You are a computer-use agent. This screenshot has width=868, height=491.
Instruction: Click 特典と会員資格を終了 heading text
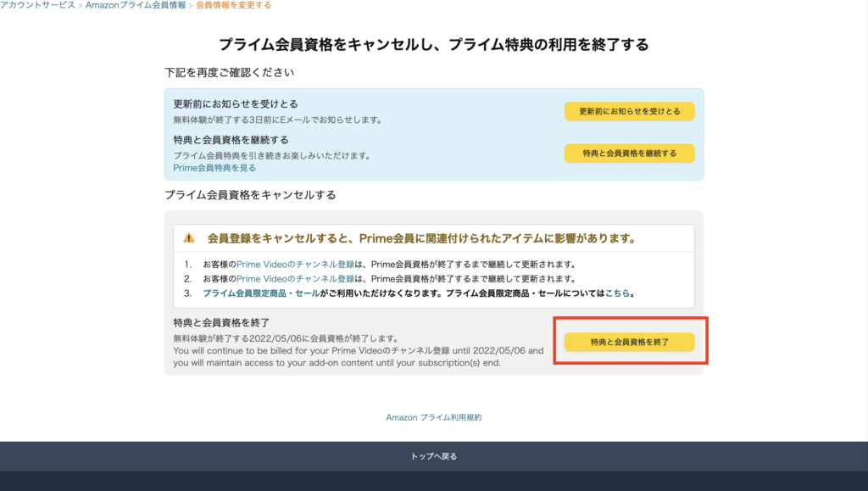(221, 323)
